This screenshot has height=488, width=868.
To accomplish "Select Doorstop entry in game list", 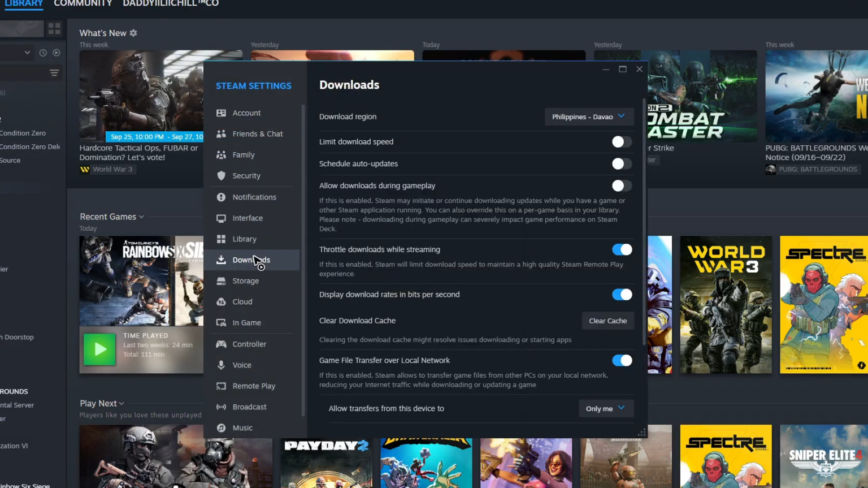I will (x=17, y=337).
